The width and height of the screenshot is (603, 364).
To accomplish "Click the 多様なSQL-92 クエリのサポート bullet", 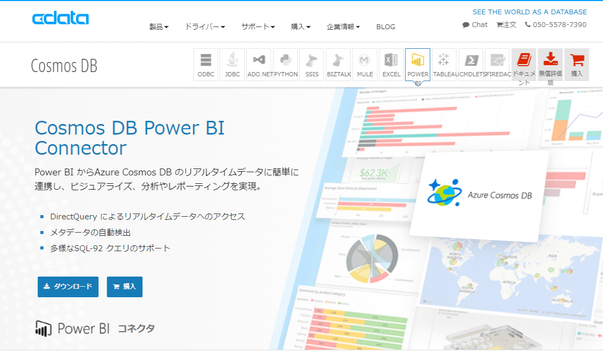I will [x=110, y=248].
